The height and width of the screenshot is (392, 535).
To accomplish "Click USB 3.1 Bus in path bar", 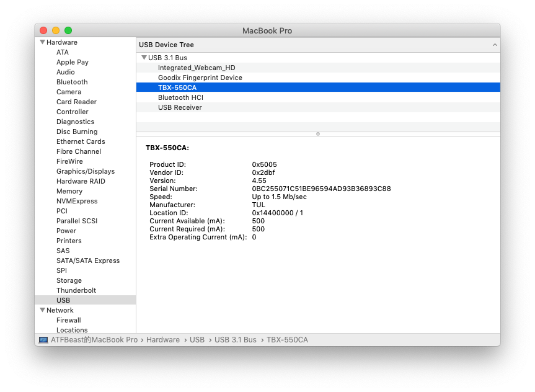I will [235, 340].
